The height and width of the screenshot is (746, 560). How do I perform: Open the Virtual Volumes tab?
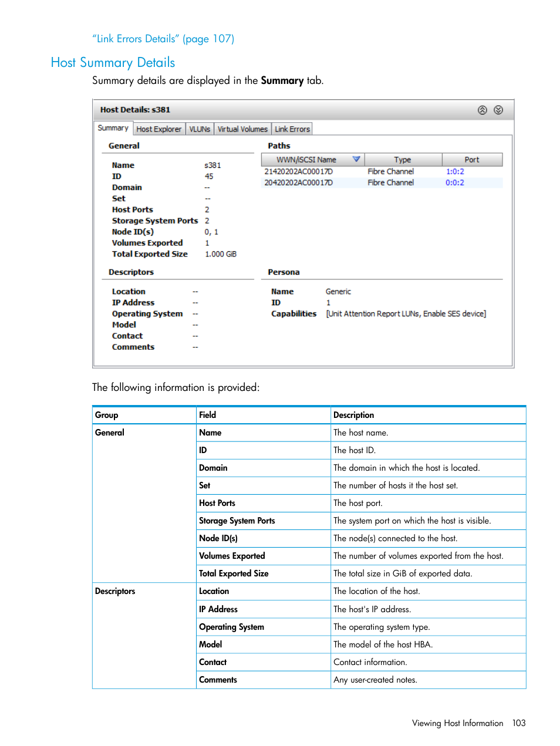242,129
